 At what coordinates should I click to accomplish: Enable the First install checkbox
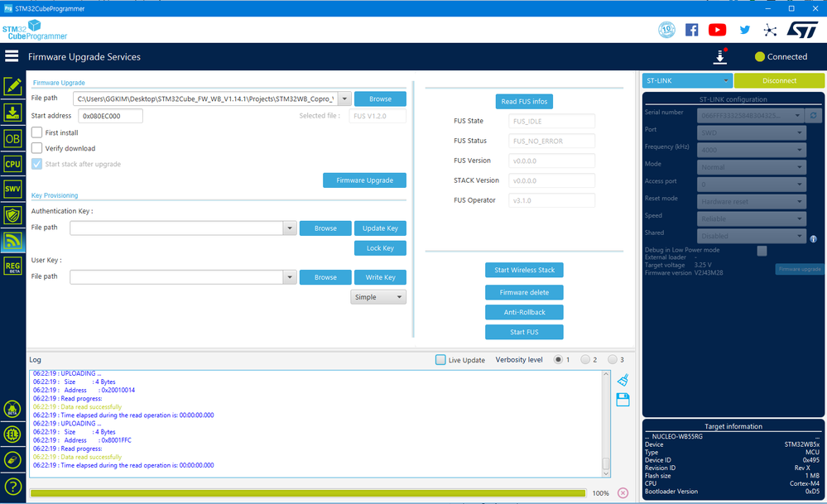pos(37,132)
